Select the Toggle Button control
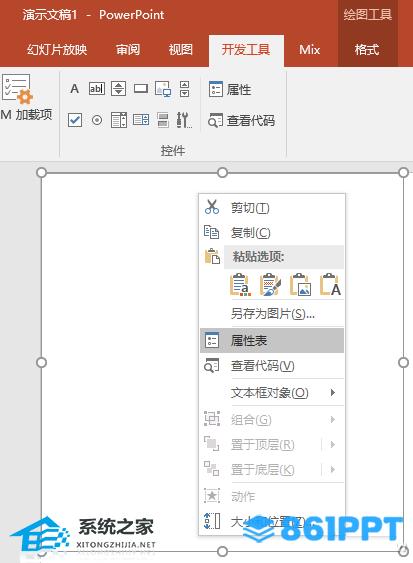 pos(163,120)
